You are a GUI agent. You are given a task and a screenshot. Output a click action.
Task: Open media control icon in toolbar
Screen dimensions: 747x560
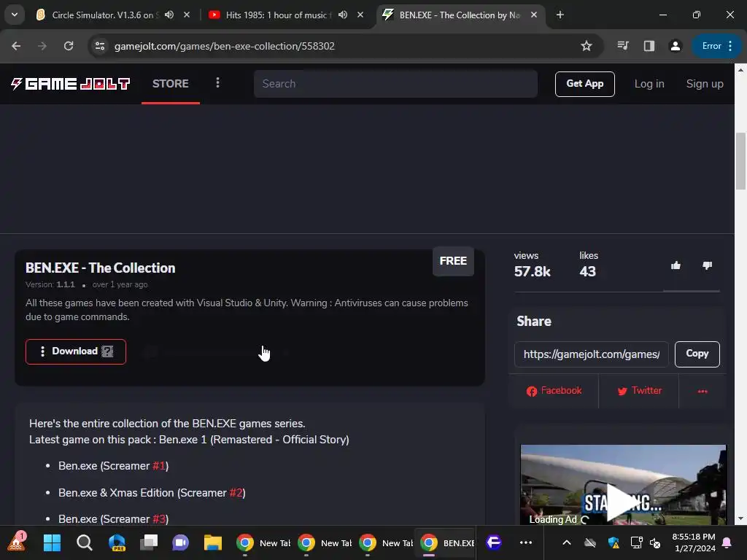(623, 46)
